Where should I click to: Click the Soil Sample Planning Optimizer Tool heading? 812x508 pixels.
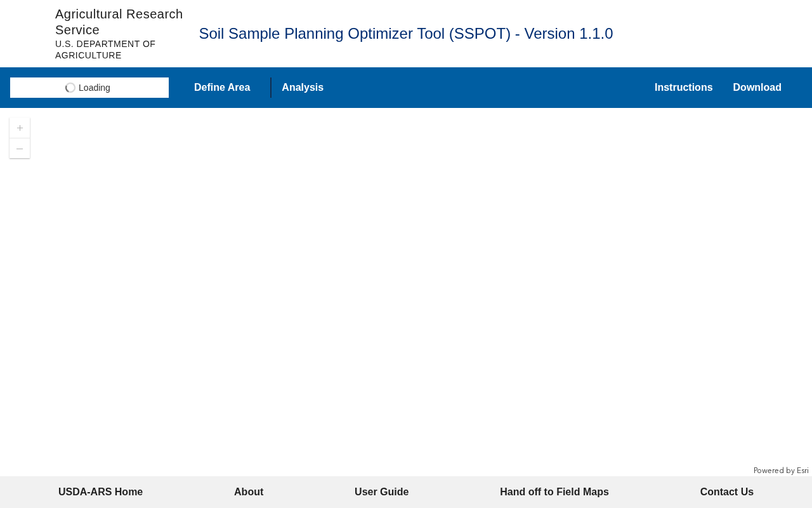(406, 34)
